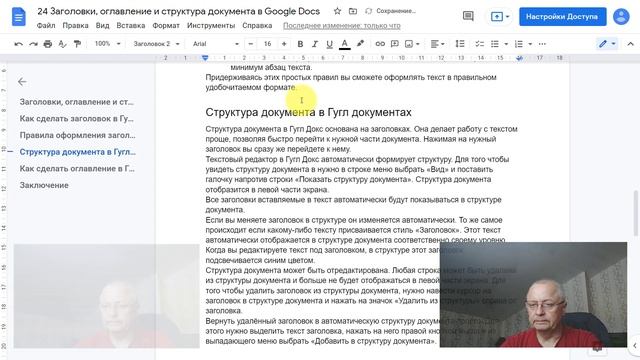Increase font size with plus
Viewport: 640px width, 360px height.
(284, 44)
